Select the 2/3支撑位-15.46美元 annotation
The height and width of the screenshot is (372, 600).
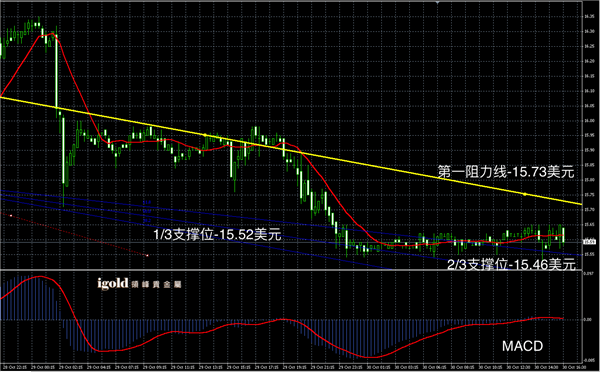point(511,264)
